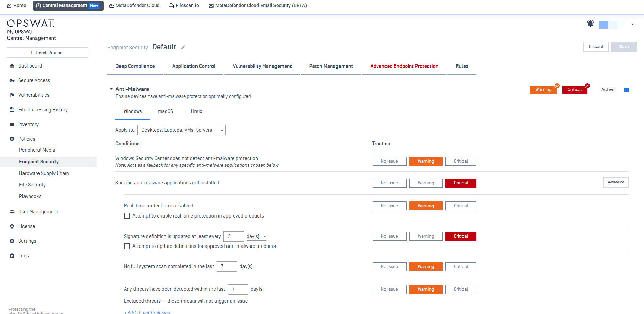644x314 pixels.
Task: Click the Secure Access key icon
Action: click(12, 80)
